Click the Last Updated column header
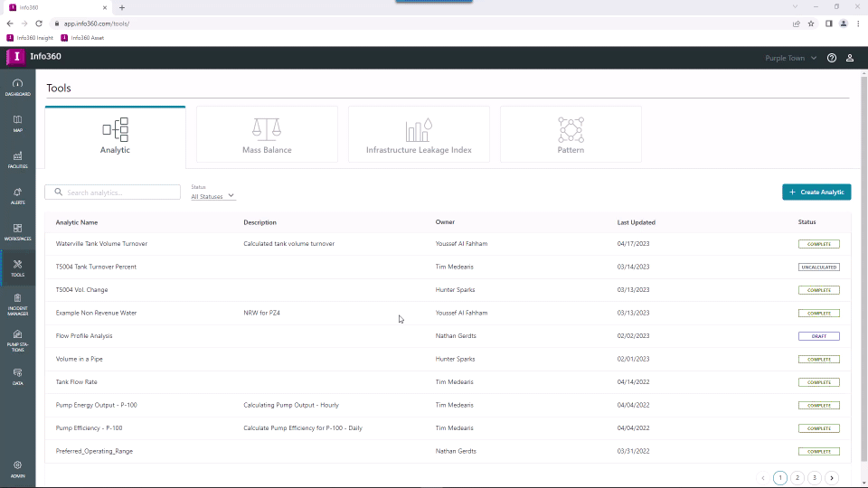This screenshot has width=868, height=488. 636,222
